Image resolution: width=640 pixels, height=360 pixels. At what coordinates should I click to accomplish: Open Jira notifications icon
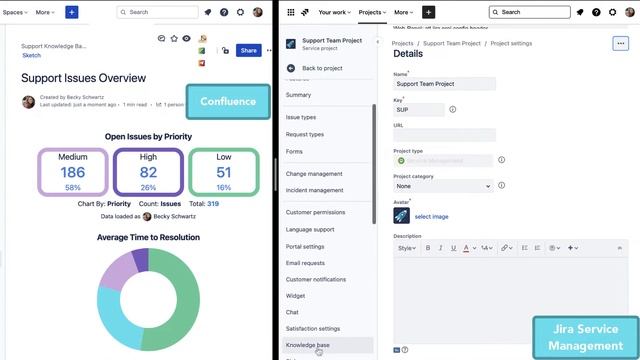tap(580, 12)
